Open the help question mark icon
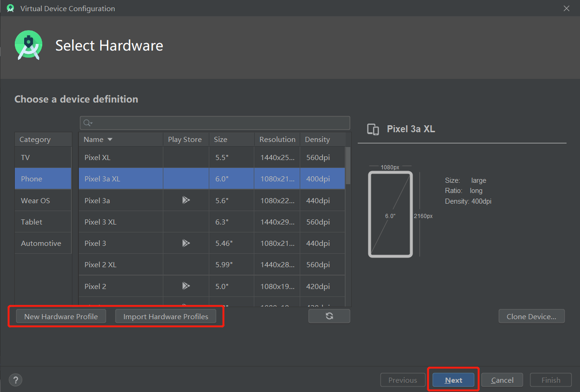The image size is (580, 392). point(16,380)
